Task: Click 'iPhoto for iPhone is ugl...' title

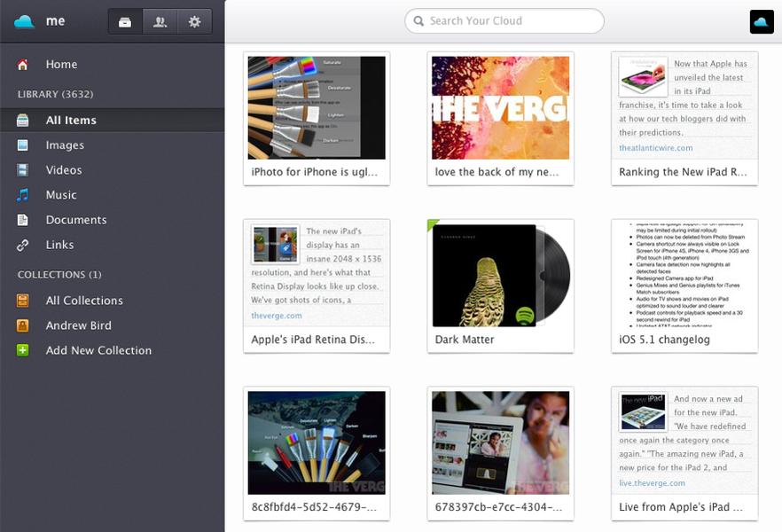Action: (x=315, y=172)
